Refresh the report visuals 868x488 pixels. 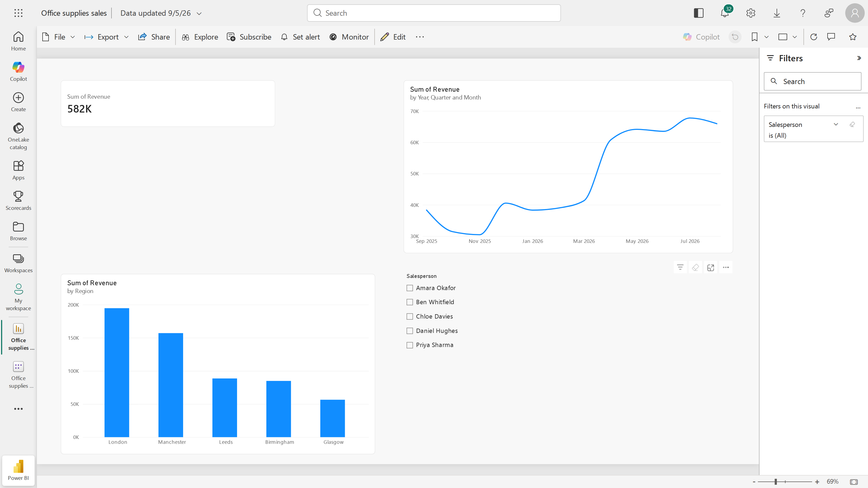coord(813,37)
